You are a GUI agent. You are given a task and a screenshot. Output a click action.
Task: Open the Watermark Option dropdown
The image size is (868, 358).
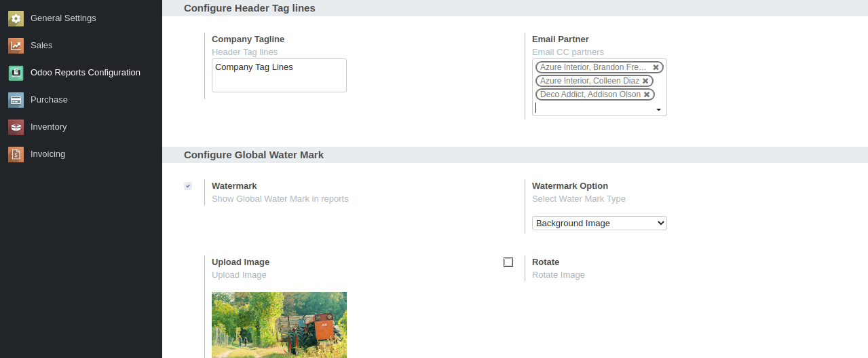pyautogui.click(x=599, y=223)
